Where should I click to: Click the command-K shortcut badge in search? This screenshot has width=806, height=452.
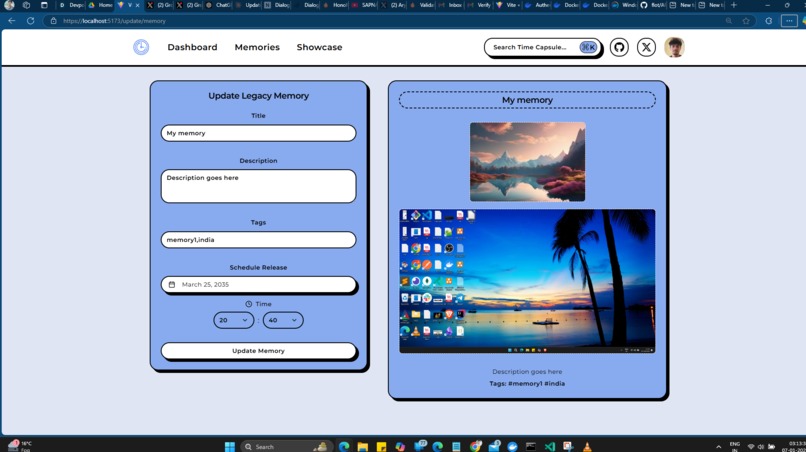[x=588, y=47]
